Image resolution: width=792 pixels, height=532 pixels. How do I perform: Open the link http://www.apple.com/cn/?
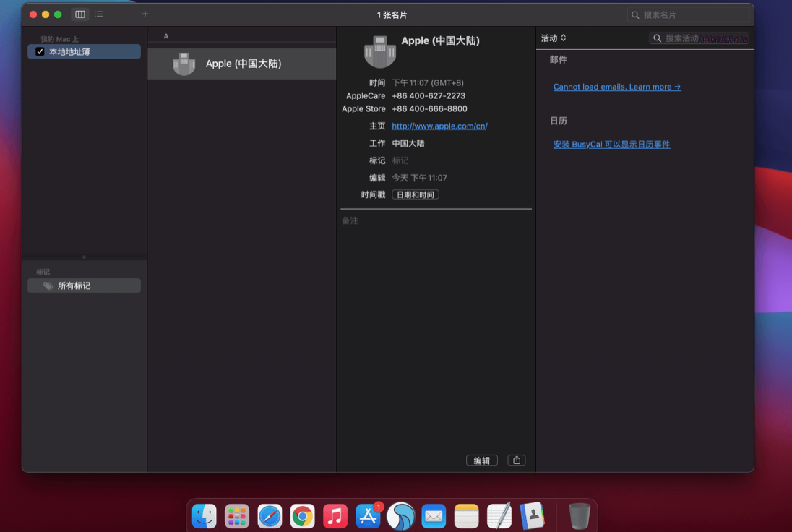coord(439,125)
